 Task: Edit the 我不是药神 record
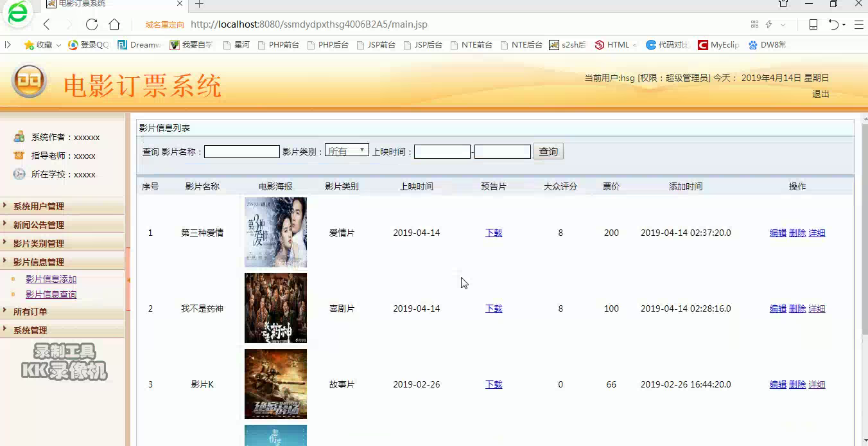point(778,308)
